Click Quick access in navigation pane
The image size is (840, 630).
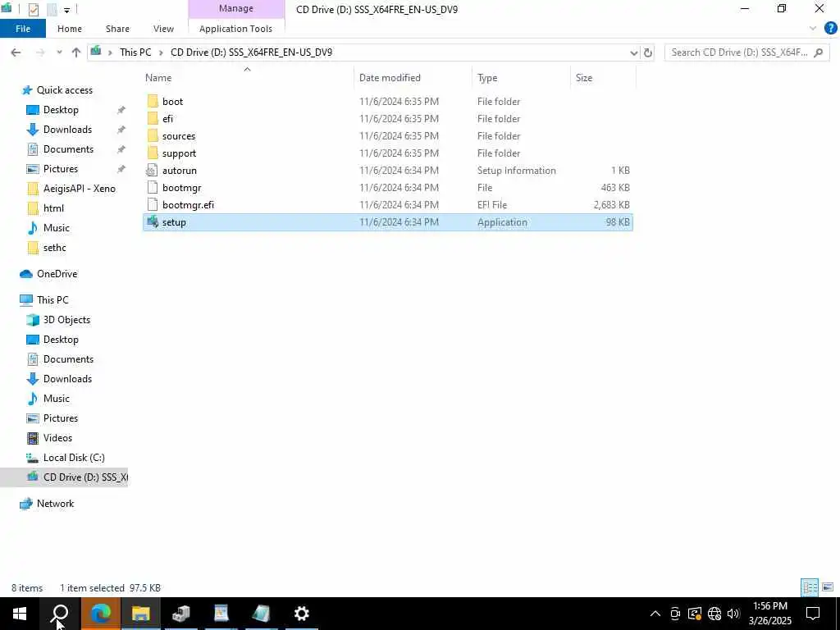[x=64, y=90]
